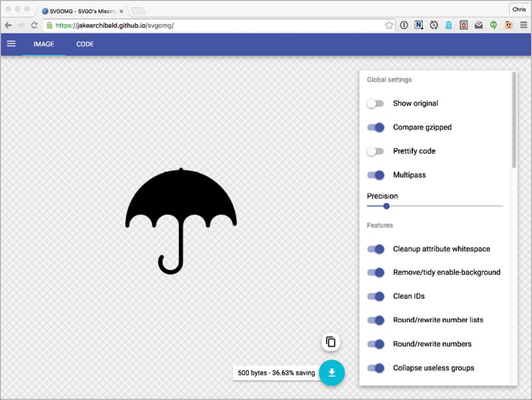Bookmark this page with the star icon

tap(389, 25)
